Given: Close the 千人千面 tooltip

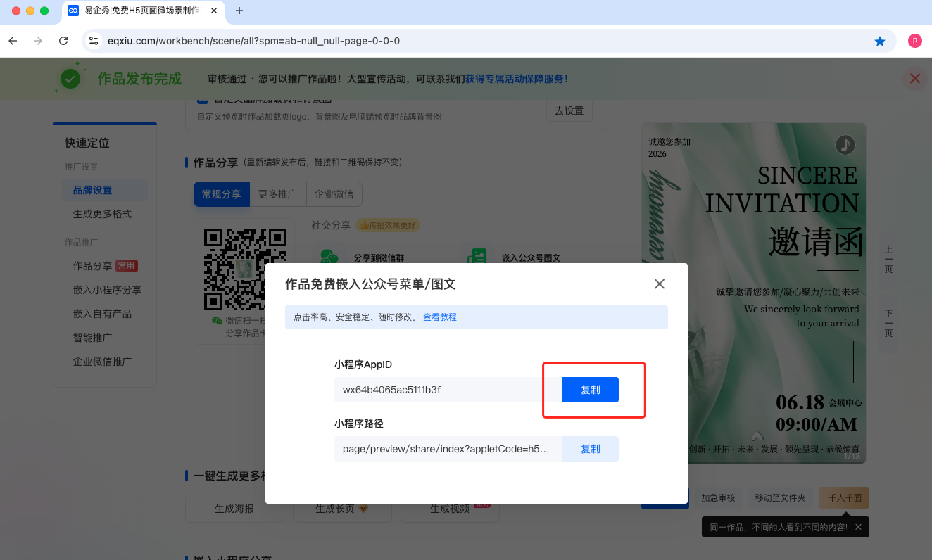Looking at the screenshot, I should point(857,527).
